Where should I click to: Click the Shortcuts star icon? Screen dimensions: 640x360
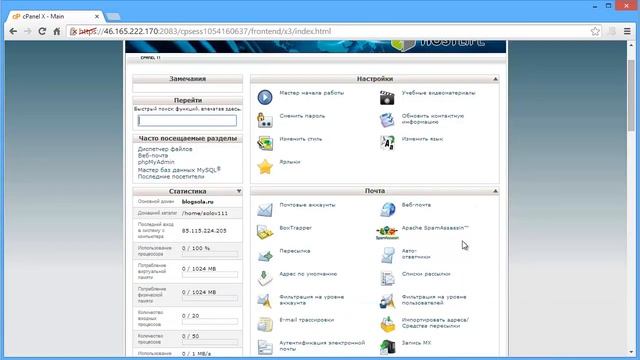[x=264, y=167]
